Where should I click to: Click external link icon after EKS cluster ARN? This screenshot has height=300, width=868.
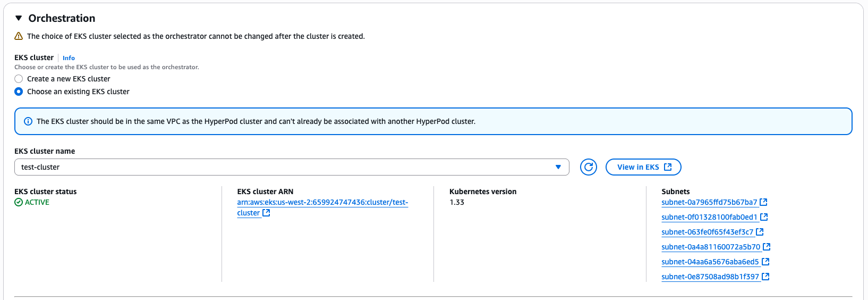[x=266, y=213]
